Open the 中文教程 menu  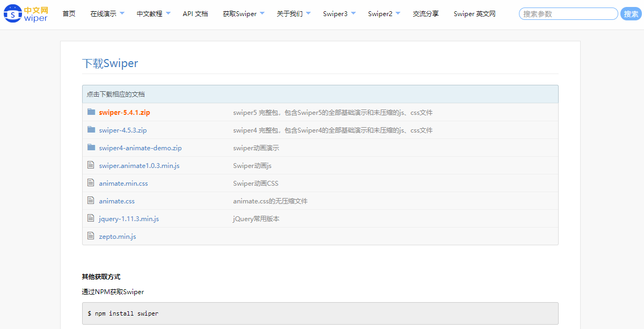149,14
